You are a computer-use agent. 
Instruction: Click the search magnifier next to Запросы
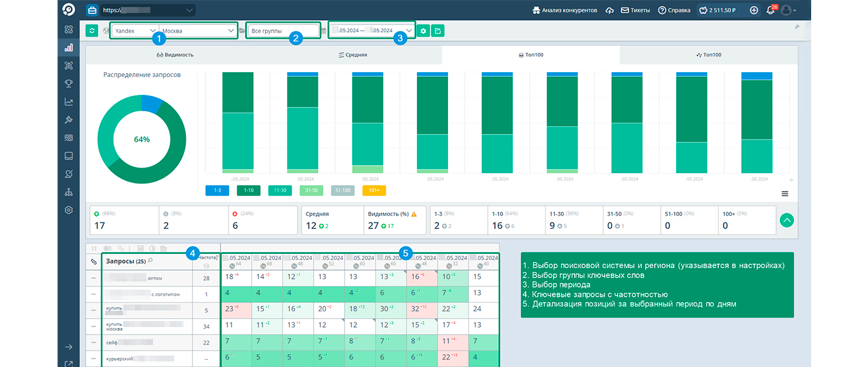coord(150,261)
